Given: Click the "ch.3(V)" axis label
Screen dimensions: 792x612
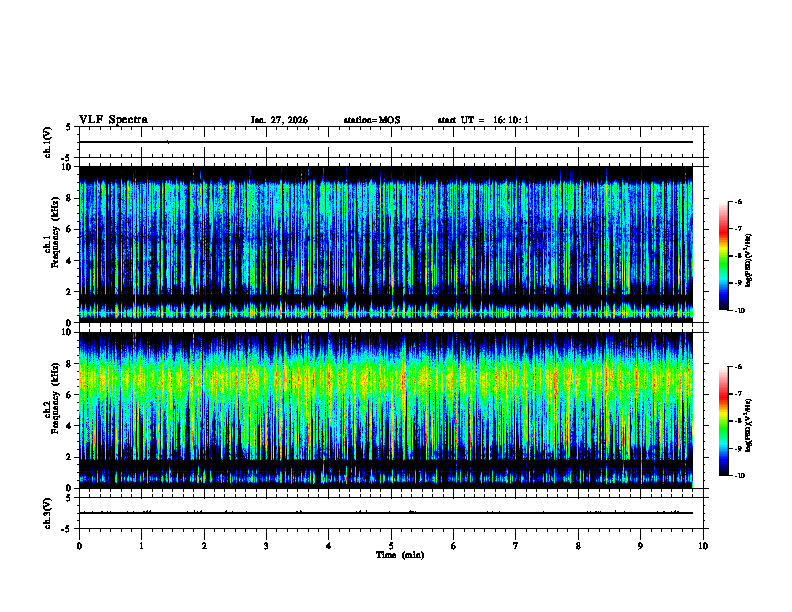Looking at the screenshot, I should coord(48,513).
